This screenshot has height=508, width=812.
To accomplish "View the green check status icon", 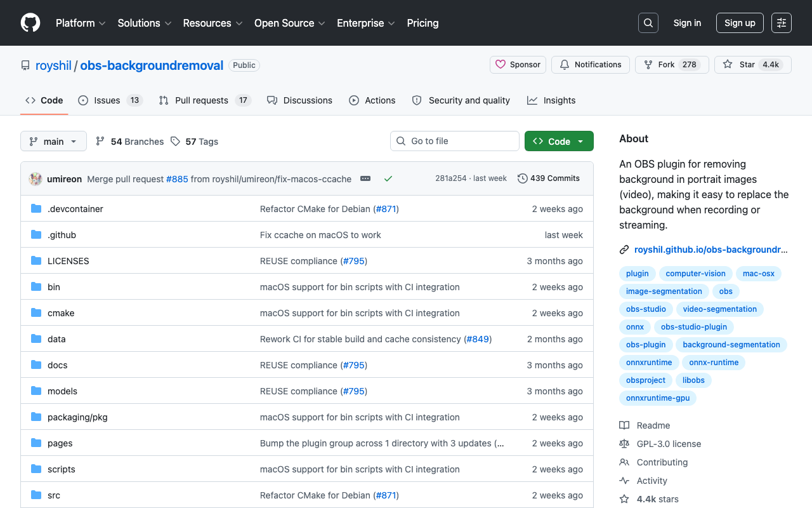I will coord(388,179).
